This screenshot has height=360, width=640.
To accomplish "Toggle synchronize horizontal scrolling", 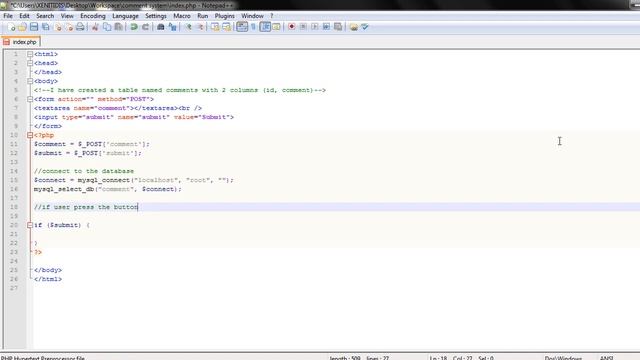I will pos(226,27).
